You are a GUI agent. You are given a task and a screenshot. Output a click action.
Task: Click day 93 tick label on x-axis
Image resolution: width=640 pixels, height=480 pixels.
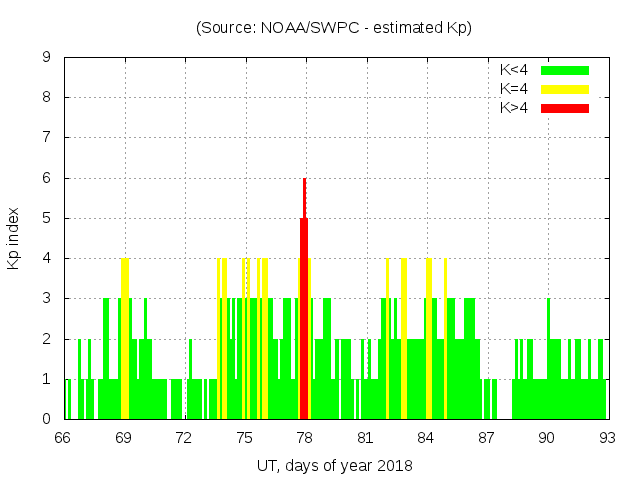(x=607, y=438)
